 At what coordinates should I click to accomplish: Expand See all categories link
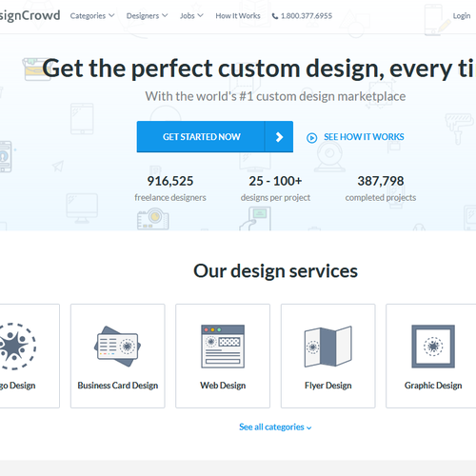[x=275, y=427]
